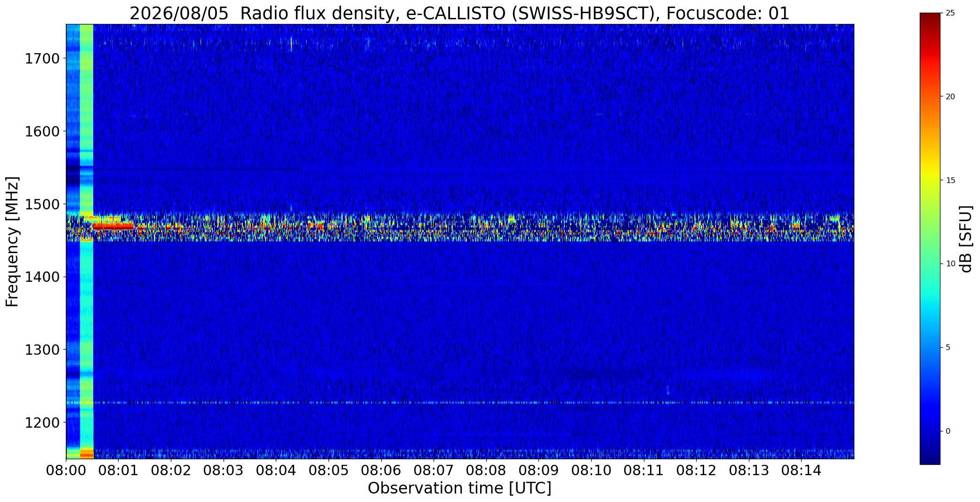Click the colorbar tick label 10

[950, 264]
